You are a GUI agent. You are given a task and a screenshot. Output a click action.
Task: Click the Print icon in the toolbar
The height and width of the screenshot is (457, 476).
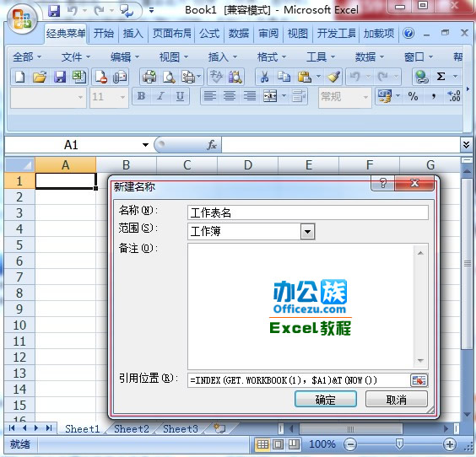pyautogui.click(x=149, y=77)
